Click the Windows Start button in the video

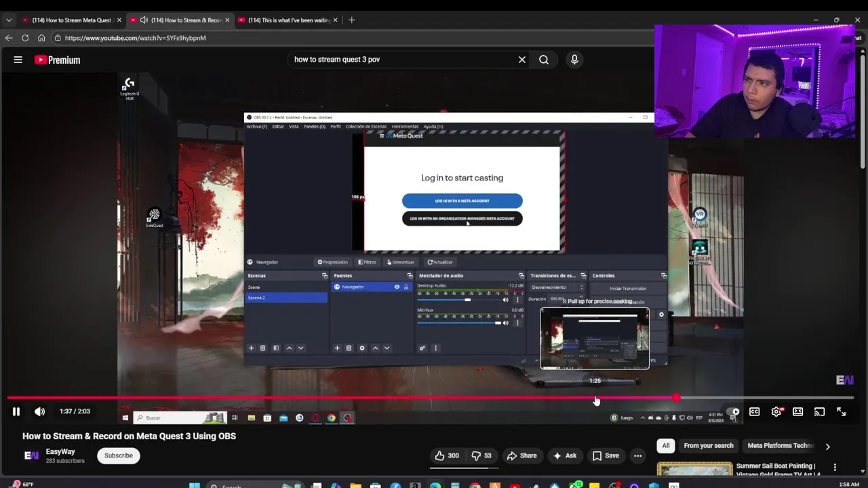125,418
